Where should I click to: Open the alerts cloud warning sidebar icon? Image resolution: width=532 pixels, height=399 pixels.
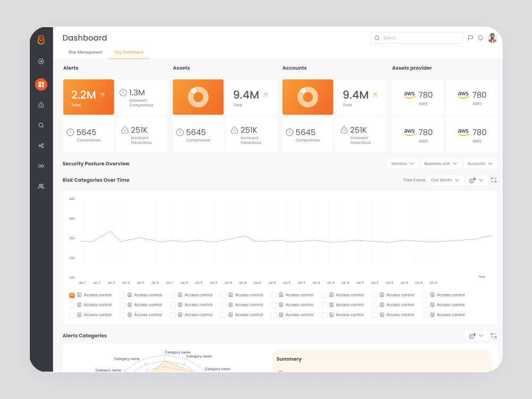pos(41,105)
